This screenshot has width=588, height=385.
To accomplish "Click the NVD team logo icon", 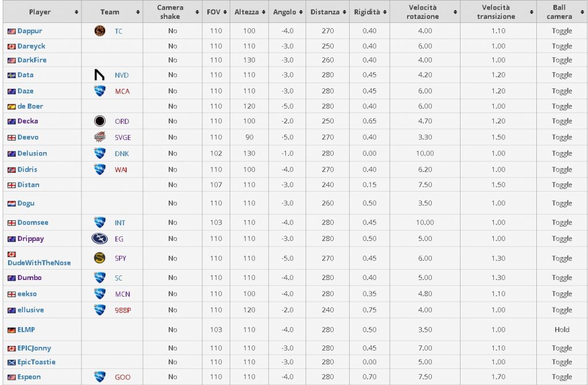I will click(x=99, y=75).
